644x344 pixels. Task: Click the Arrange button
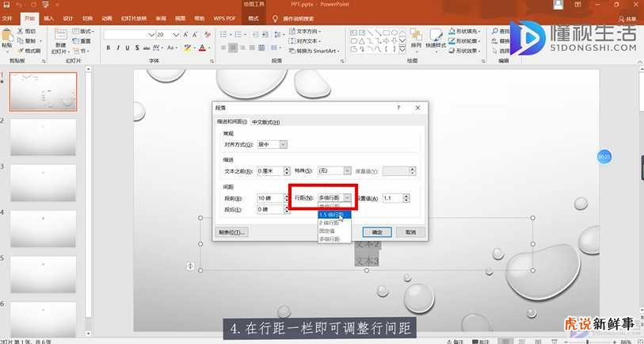coord(416,41)
